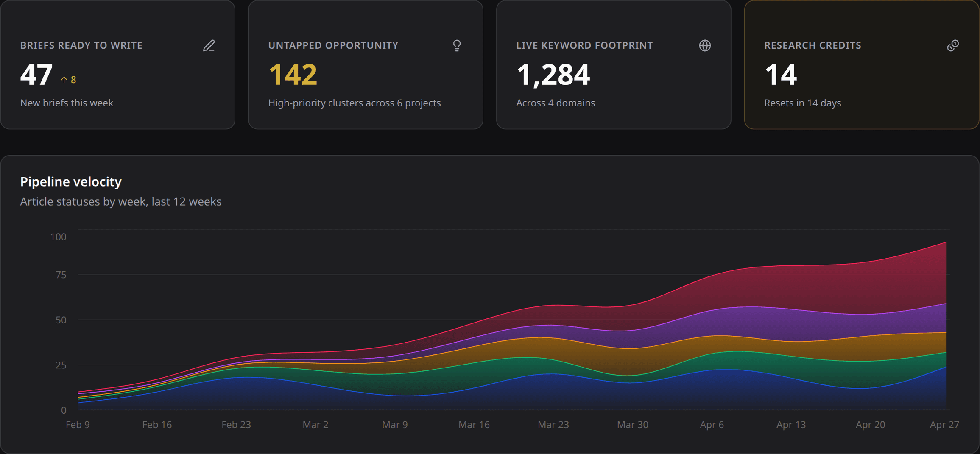Click the Feb 23 x-axis label
This screenshot has height=454, width=980.
tap(236, 425)
